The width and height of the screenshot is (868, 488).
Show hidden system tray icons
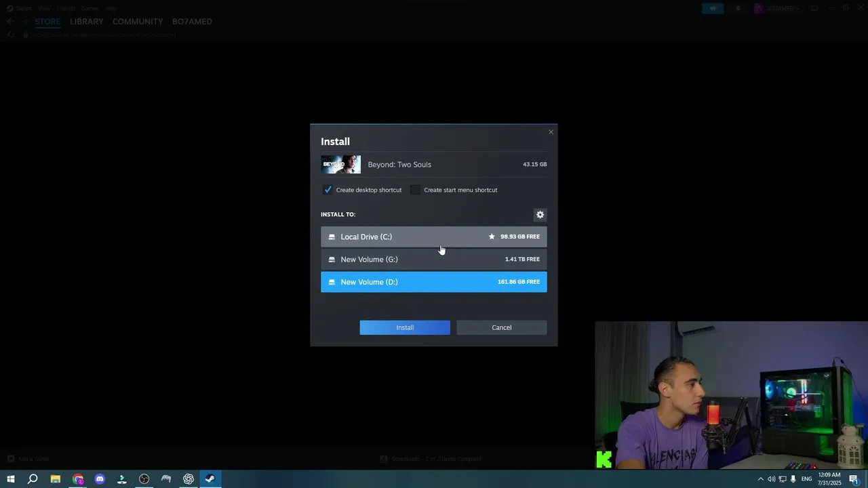[x=760, y=479]
